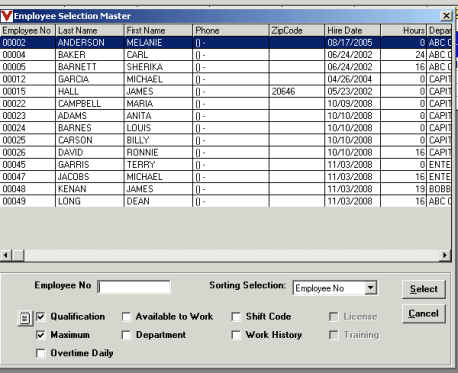Click the clipboard notes icon beside Qualification
The width and height of the screenshot is (458, 373).
(x=25, y=318)
